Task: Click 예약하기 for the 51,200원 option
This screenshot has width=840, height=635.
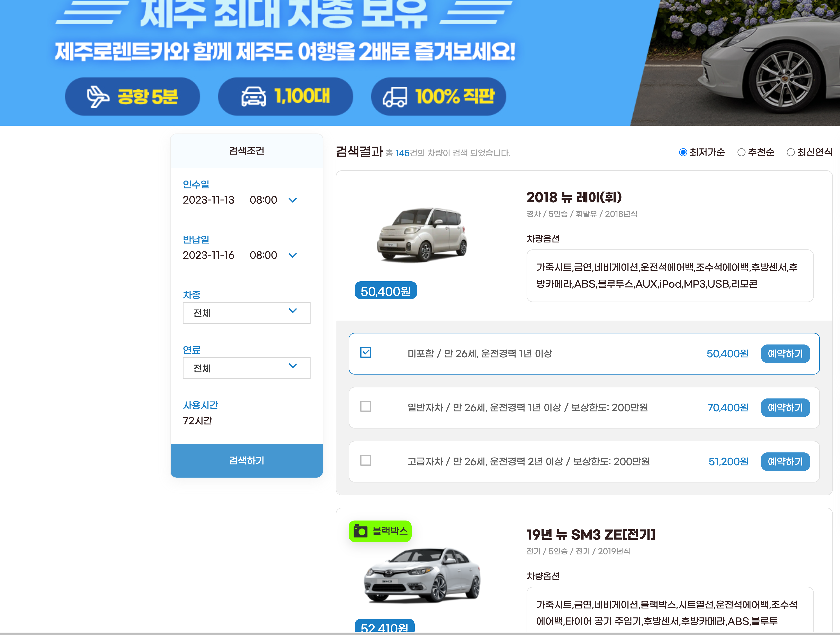Action: 785,461
